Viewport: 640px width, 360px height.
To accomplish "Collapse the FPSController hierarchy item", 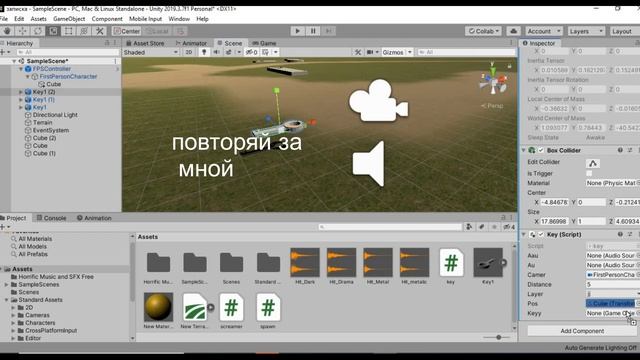I will (x=21, y=69).
